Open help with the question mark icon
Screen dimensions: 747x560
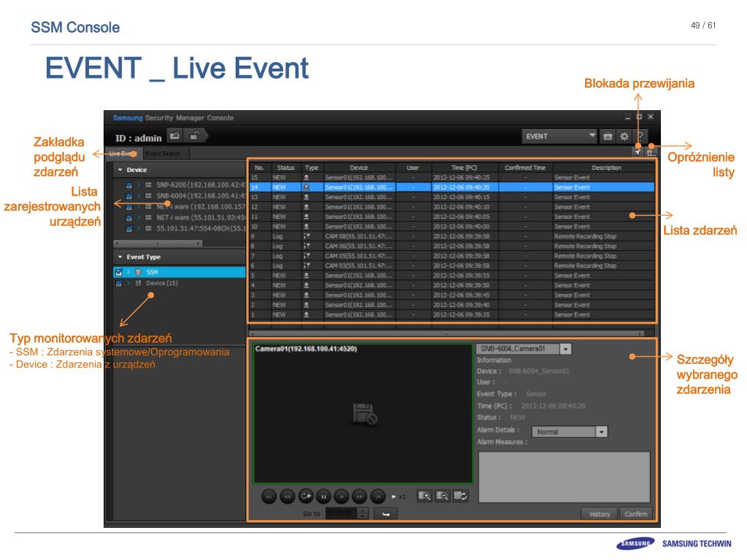[x=640, y=136]
